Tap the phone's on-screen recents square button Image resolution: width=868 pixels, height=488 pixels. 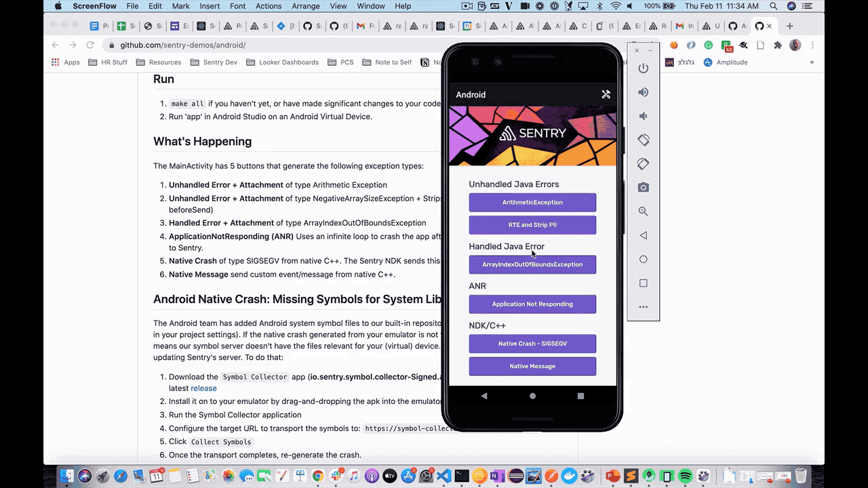[x=581, y=396]
